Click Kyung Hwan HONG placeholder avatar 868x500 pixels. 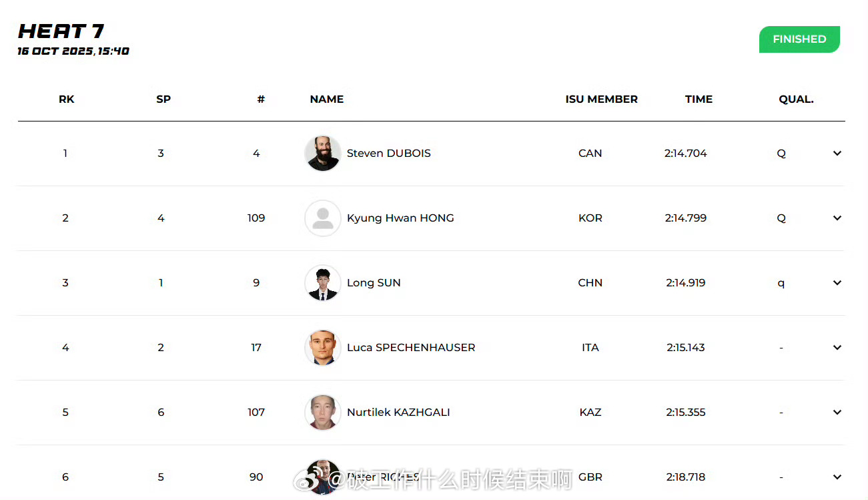(323, 218)
